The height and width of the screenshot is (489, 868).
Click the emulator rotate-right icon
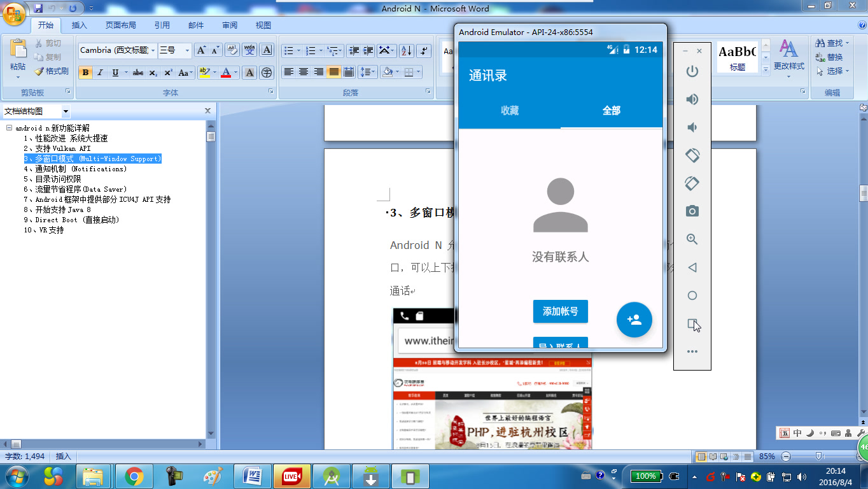[692, 183]
